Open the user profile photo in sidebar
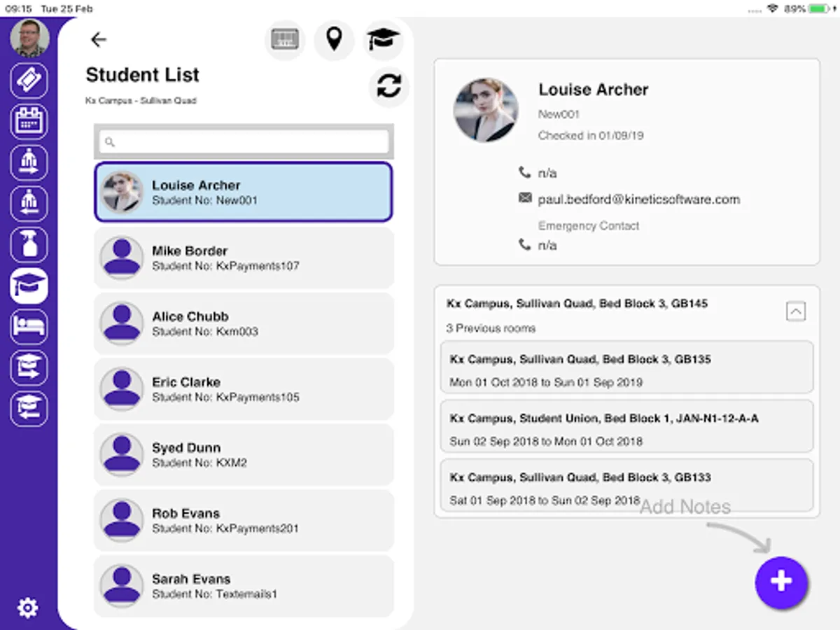 tap(29, 38)
